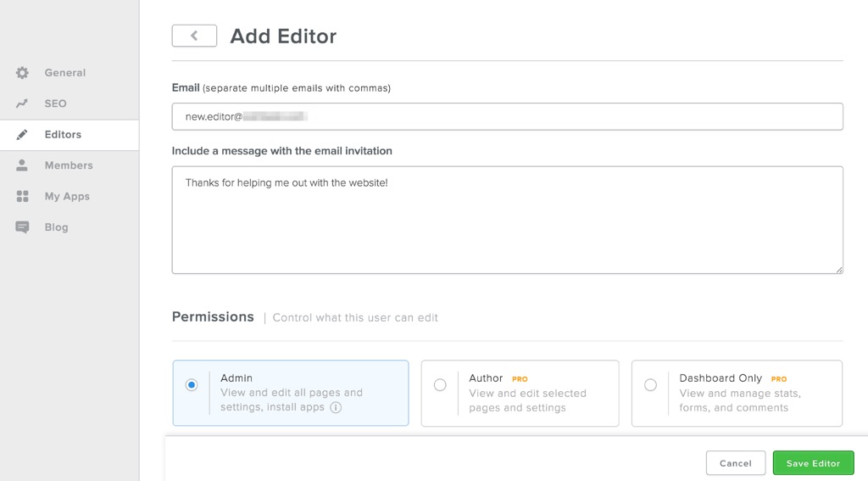Viewport: 868px width, 481px height.
Task: Open the My Apps section
Action: click(x=67, y=197)
